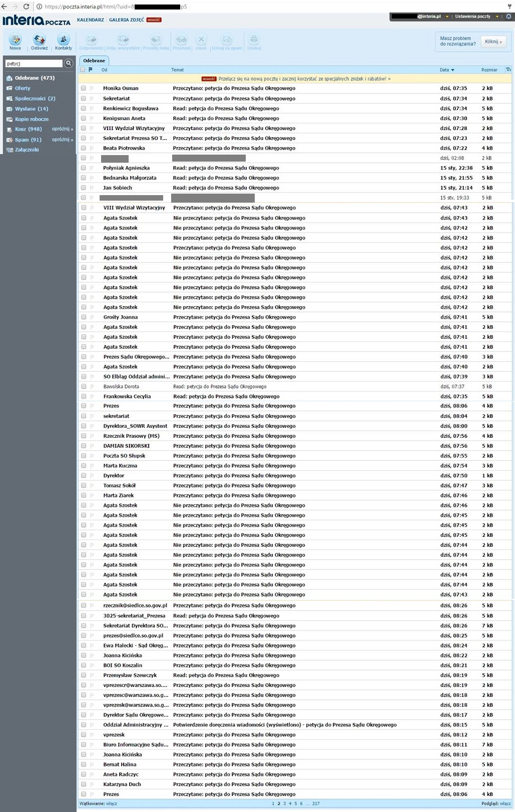Select the Marta Ziarek message checkbox
This screenshot has width=515, height=812.
coord(84,495)
